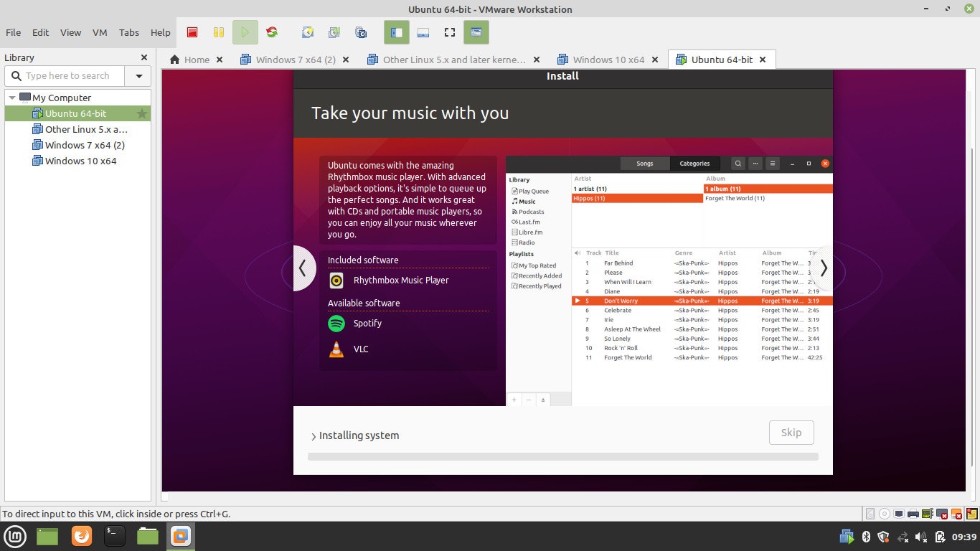Collapse the My Computer tree node

click(x=12, y=98)
